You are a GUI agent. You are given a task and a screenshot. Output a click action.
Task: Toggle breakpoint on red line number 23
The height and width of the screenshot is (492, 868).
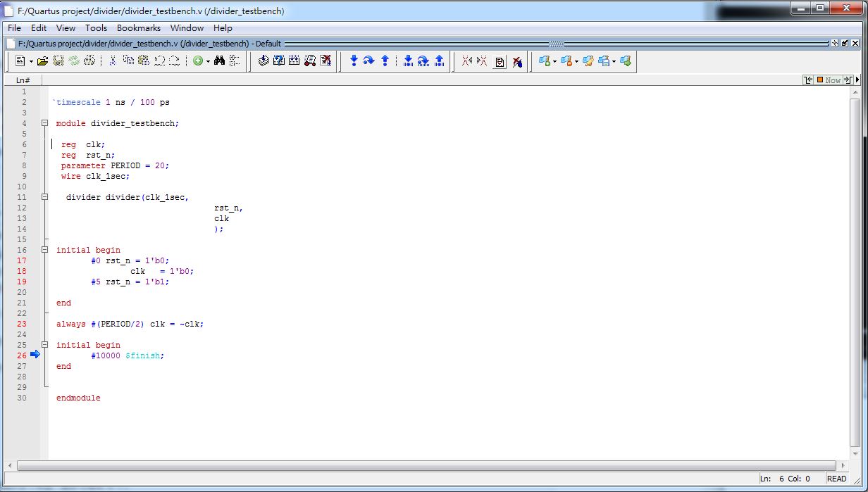(x=22, y=324)
